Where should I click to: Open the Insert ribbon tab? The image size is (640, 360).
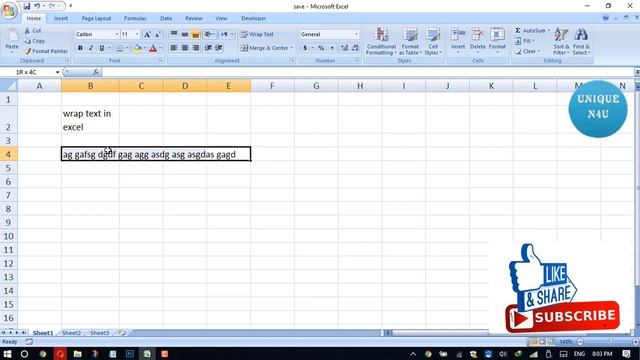coord(61,18)
